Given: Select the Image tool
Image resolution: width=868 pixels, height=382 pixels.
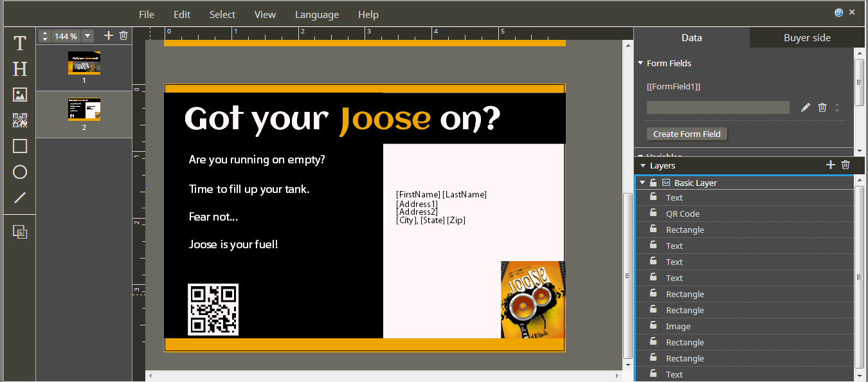Looking at the screenshot, I should tap(20, 95).
